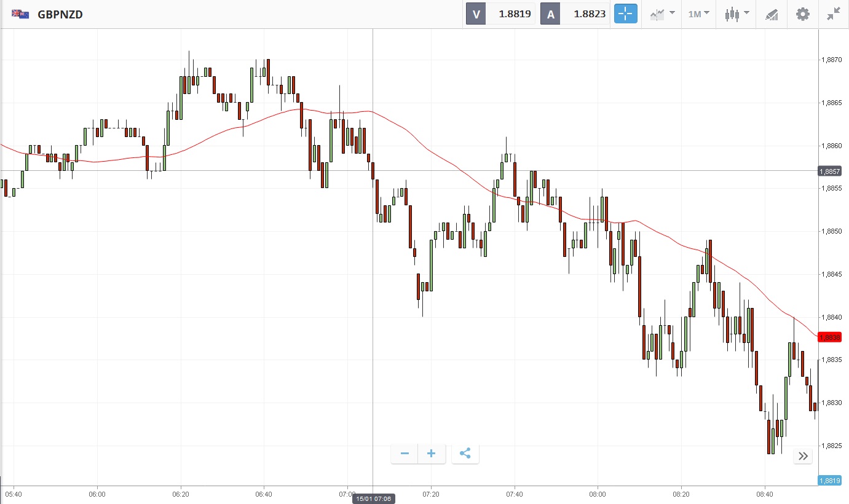Zoom in with the plus button
The image size is (849, 504).
coord(432,454)
